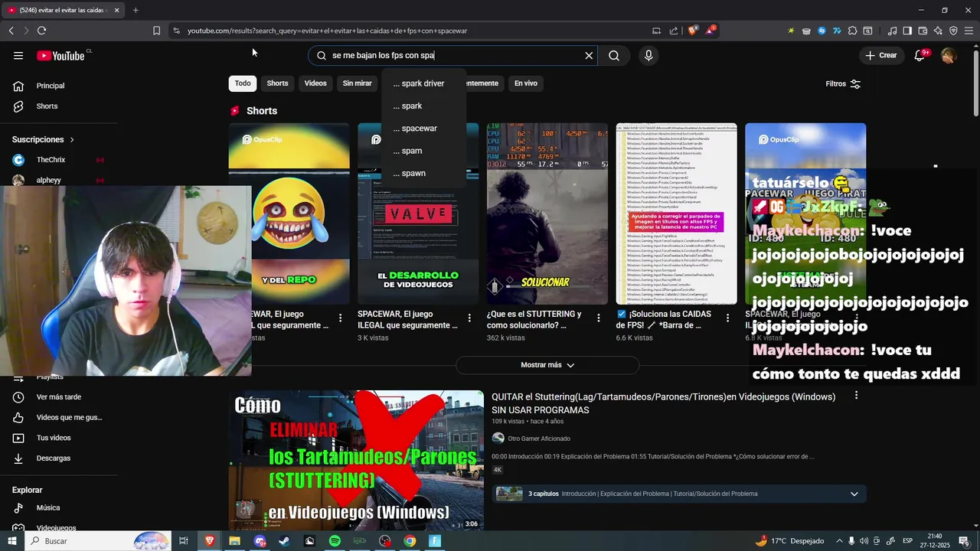Open Steam from the taskbar
Screen dimensions: 980x551
point(284,541)
